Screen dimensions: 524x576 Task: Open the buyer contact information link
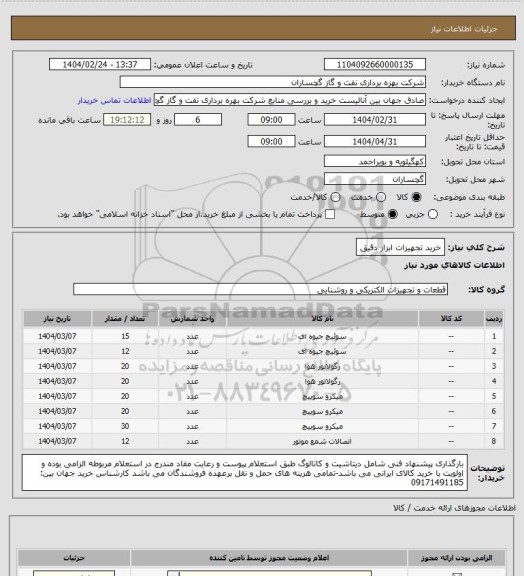tap(114, 100)
